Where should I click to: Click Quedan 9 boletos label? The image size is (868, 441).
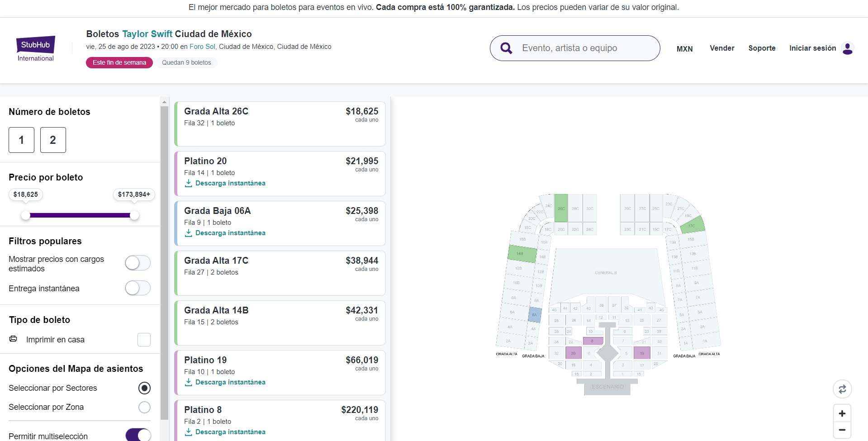click(x=186, y=62)
